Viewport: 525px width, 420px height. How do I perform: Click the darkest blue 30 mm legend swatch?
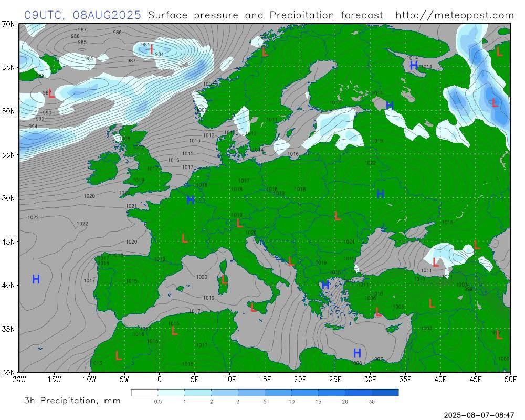pyautogui.click(x=385, y=392)
